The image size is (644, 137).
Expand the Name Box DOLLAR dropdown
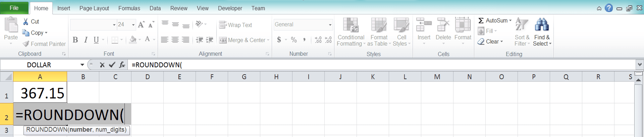[x=82, y=65]
